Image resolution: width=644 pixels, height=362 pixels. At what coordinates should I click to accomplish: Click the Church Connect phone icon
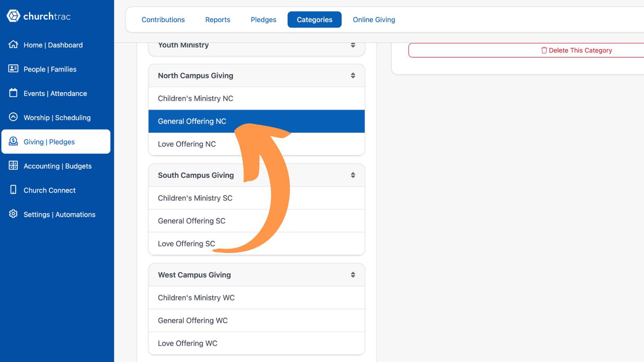13,189
